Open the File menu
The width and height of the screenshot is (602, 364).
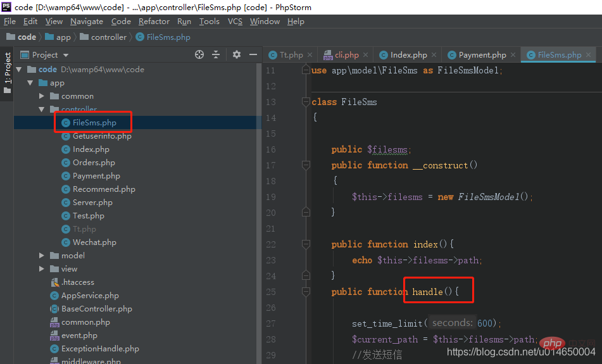pos(9,22)
